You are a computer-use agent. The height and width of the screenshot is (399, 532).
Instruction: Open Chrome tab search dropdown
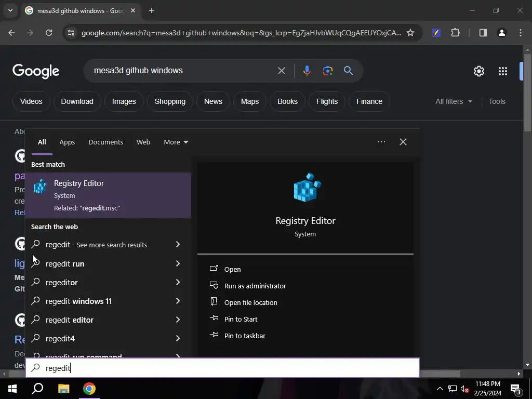pos(10,10)
